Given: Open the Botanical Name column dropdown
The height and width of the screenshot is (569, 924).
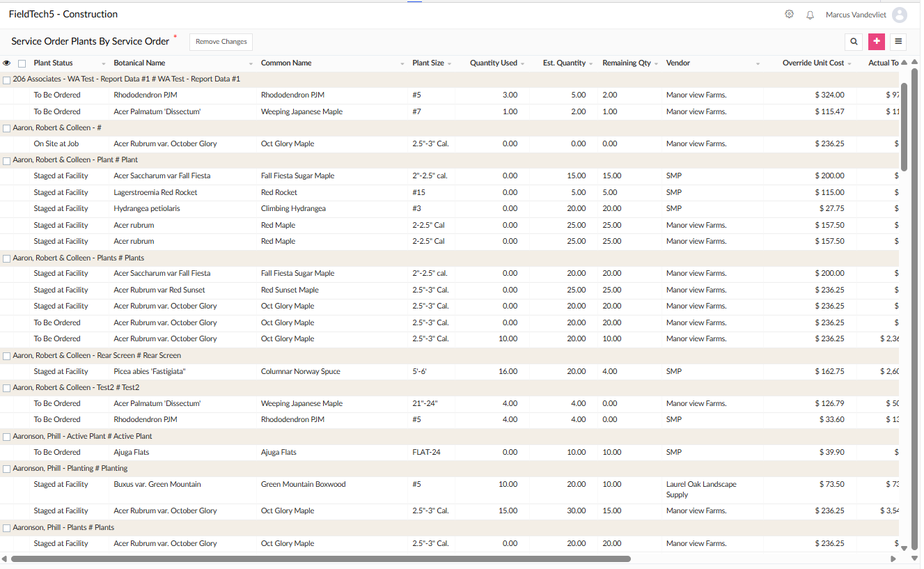Looking at the screenshot, I should 251,64.
